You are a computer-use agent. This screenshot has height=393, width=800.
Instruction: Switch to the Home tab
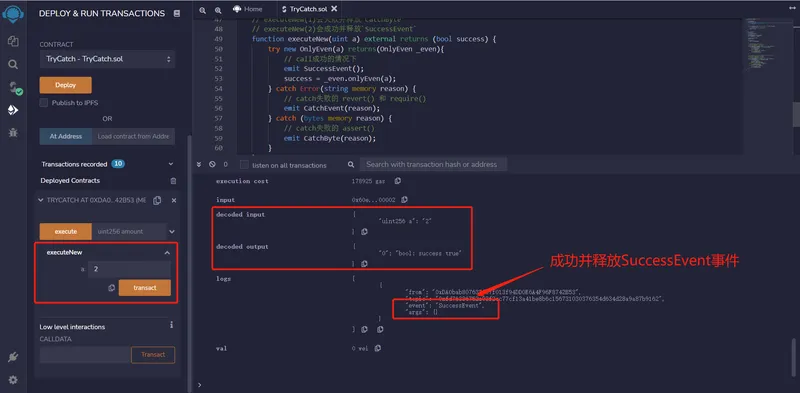pyautogui.click(x=248, y=9)
